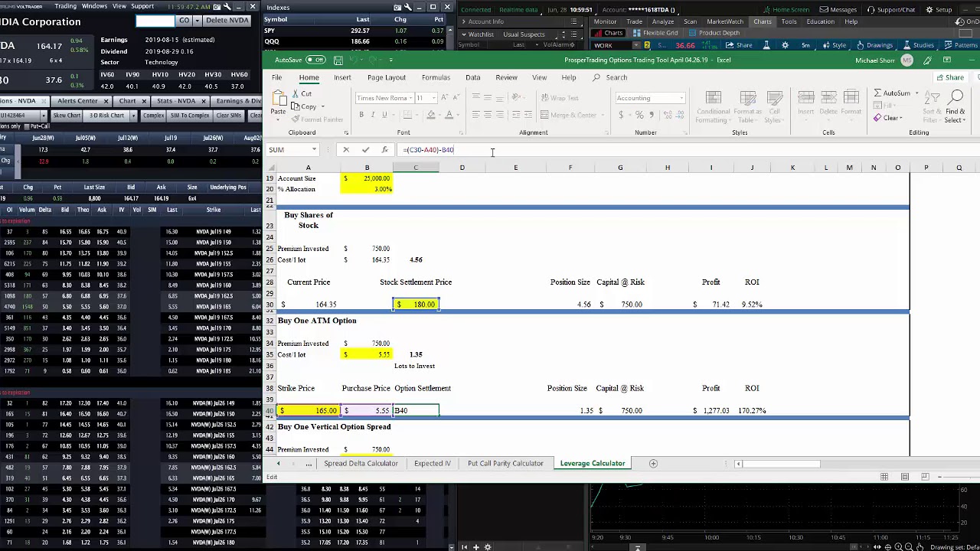Click the Share button in Excel
Image resolution: width=980 pixels, height=551 pixels.
click(949, 77)
